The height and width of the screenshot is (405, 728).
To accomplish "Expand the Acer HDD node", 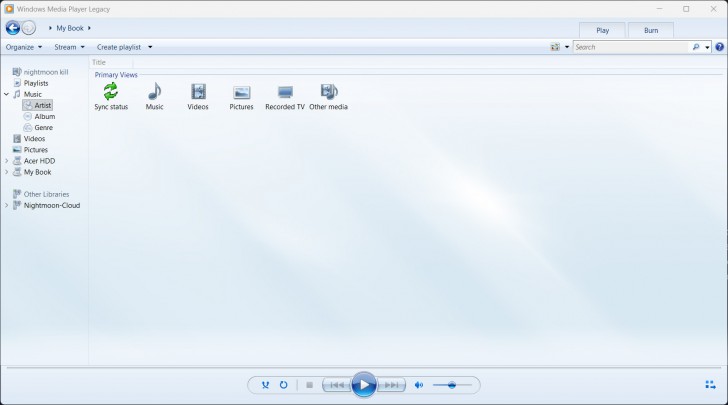I will coord(6,161).
